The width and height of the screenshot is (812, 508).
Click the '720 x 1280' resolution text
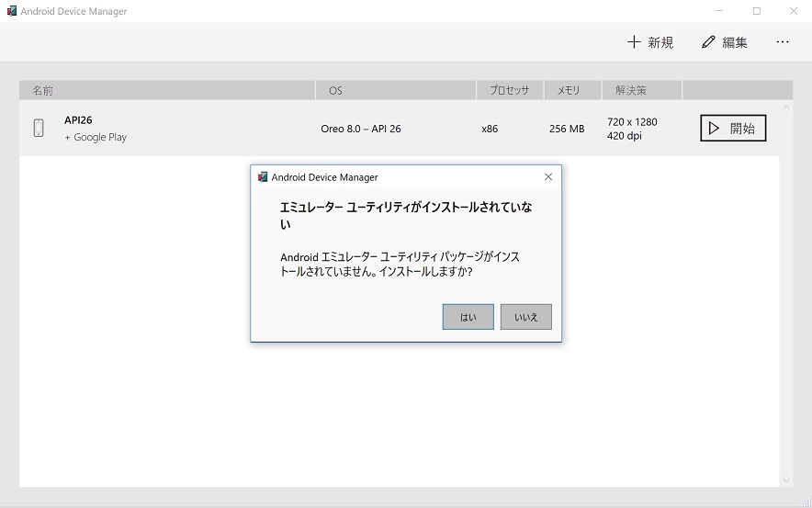[x=632, y=121]
